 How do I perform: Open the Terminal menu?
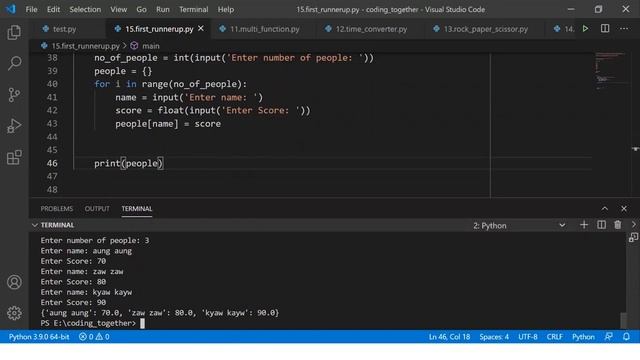pyautogui.click(x=193, y=9)
